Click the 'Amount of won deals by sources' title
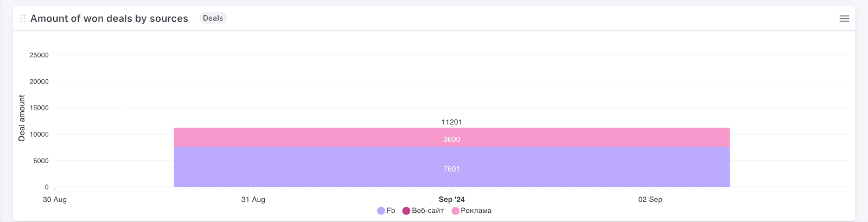Image resolution: width=868 pixels, height=222 pixels. click(x=109, y=18)
